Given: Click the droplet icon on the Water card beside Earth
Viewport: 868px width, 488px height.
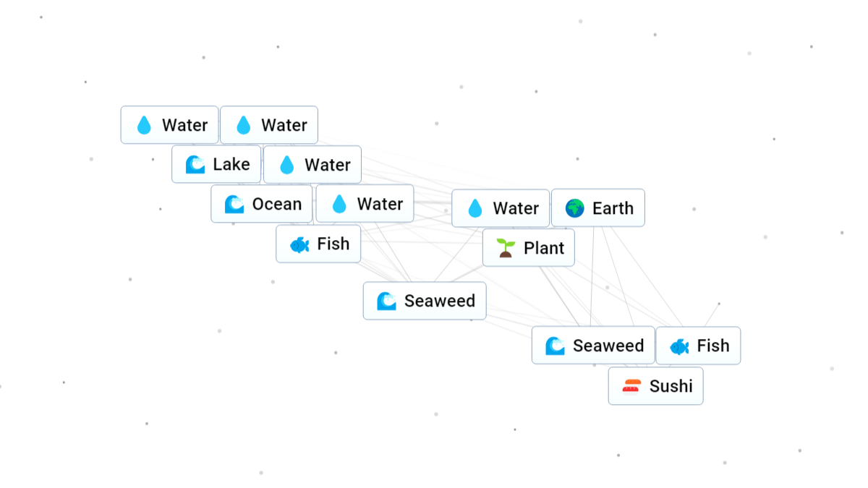Looking at the screenshot, I should pos(475,208).
